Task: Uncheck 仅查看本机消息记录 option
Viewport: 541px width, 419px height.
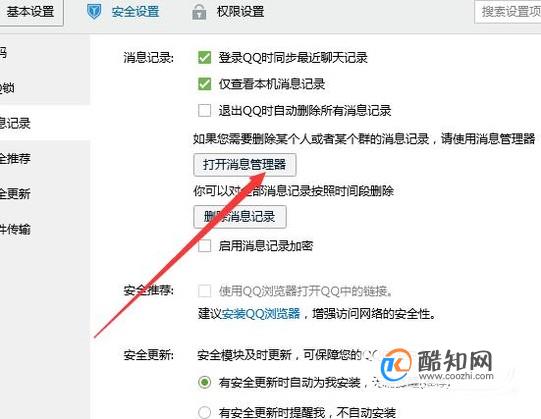Action: pyautogui.click(x=205, y=84)
